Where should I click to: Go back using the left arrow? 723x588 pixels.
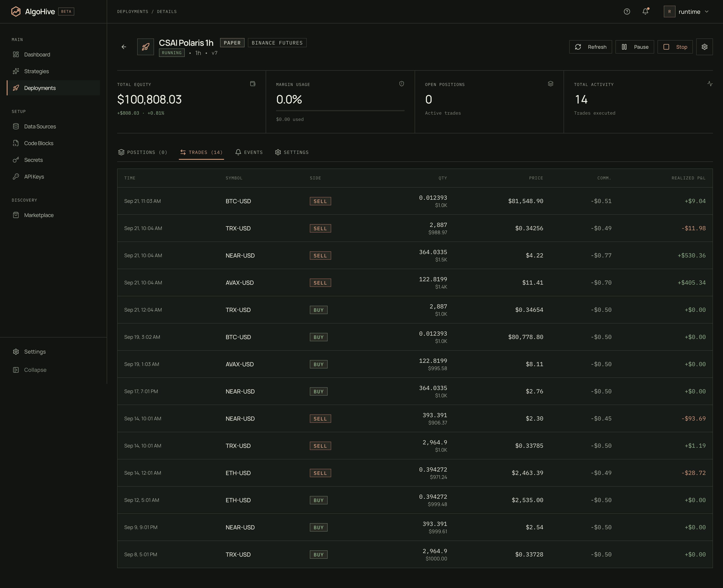[124, 47]
